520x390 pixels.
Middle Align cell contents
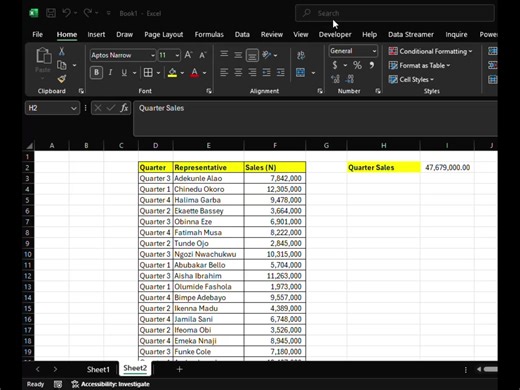[238, 54]
